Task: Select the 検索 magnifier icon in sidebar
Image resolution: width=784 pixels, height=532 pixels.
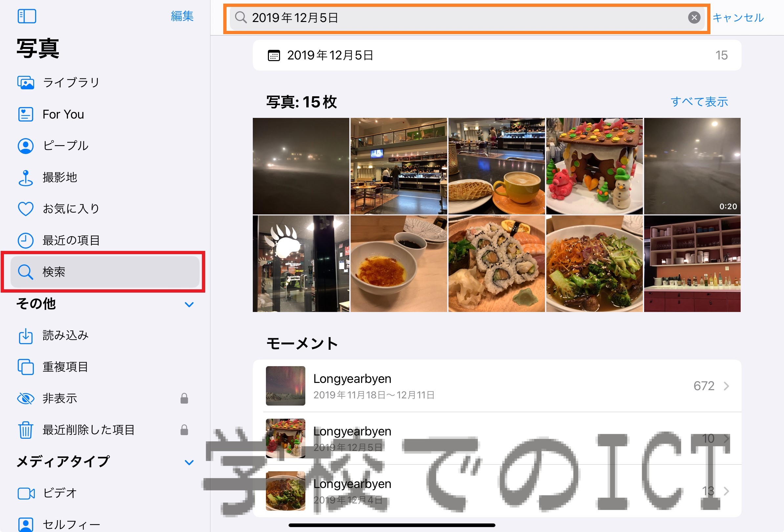Action: [x=26, y=272]
